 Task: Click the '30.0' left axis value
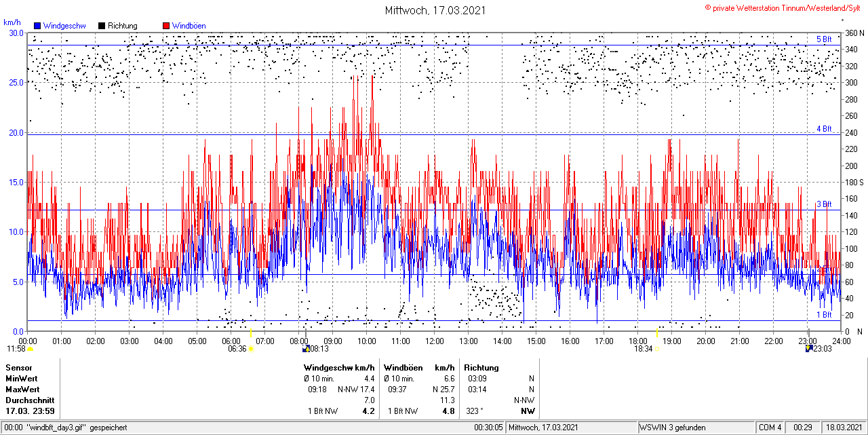point(16,33)
